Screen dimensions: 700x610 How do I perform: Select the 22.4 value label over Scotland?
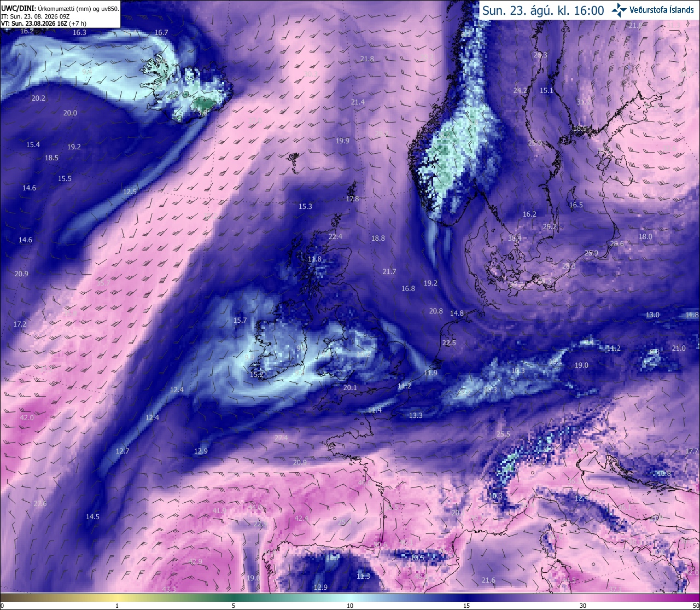335,236
